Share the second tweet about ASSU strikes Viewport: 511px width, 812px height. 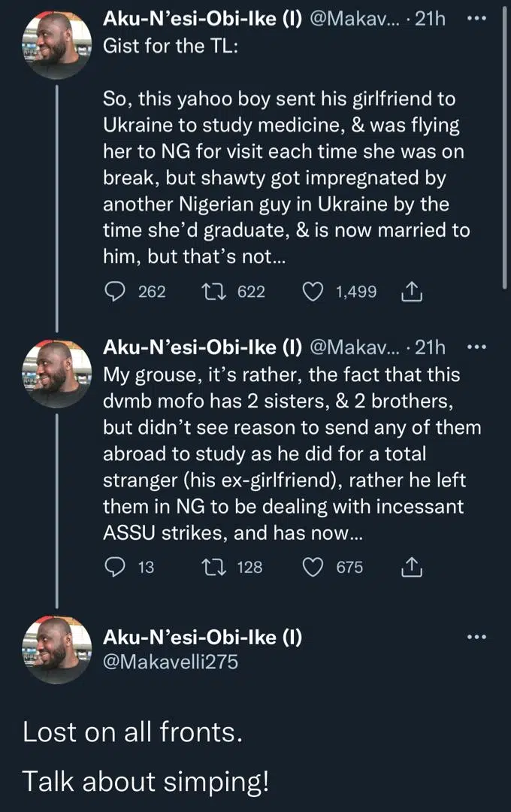tap(413, 568)
